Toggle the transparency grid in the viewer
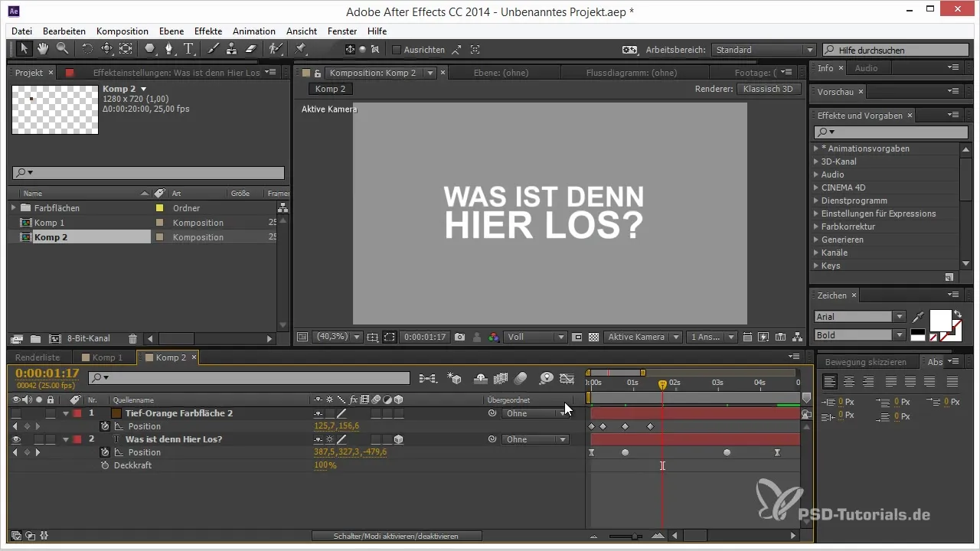Screen dimensions: 980x551 pos(593,337)
